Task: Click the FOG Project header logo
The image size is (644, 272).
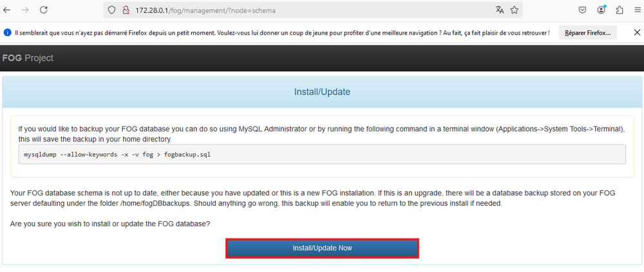Action: coord(28,58)
